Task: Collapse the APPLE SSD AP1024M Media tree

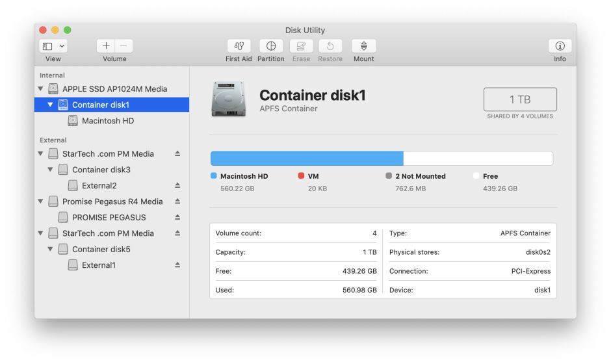Action: tap(41, 89)
